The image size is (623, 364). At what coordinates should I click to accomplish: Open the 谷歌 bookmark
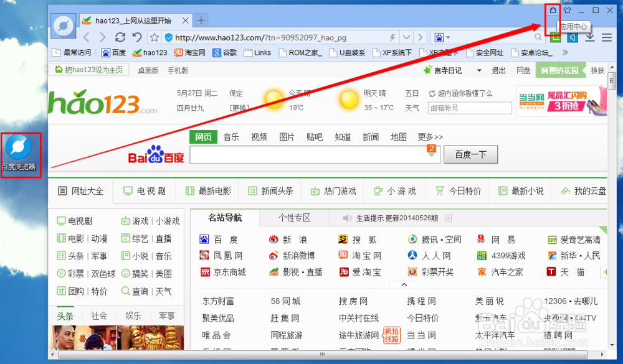coord(225,52)
